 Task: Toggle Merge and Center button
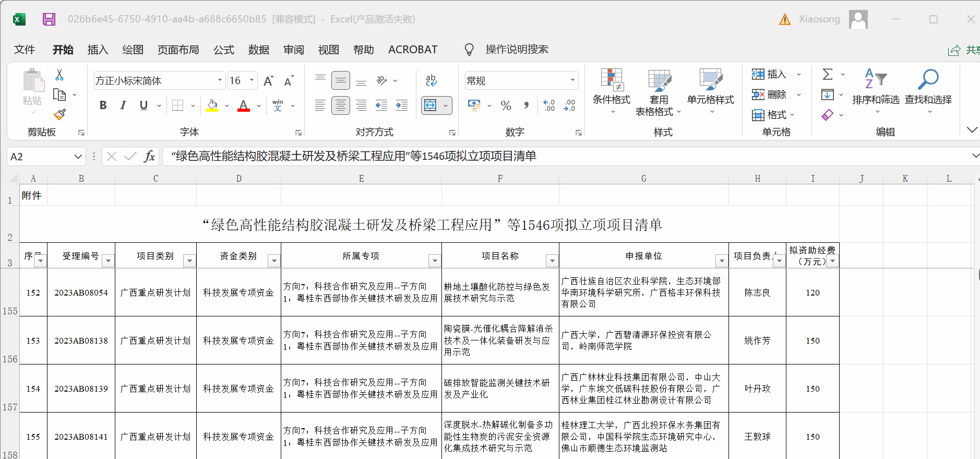pyautogui.click(x=431, y=105)
